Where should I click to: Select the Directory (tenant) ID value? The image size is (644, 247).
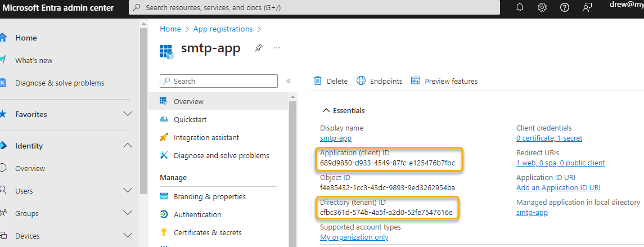click(386, 213)
